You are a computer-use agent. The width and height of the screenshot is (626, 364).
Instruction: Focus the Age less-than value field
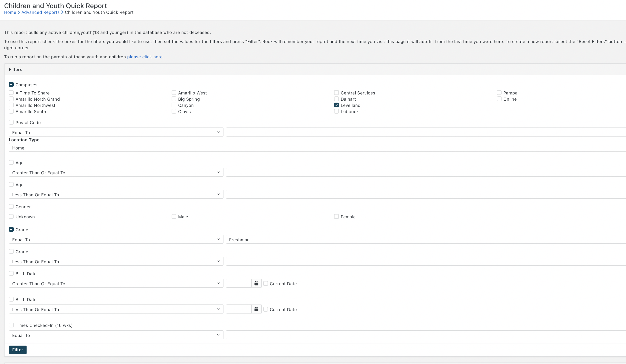(x=426, y=194)
